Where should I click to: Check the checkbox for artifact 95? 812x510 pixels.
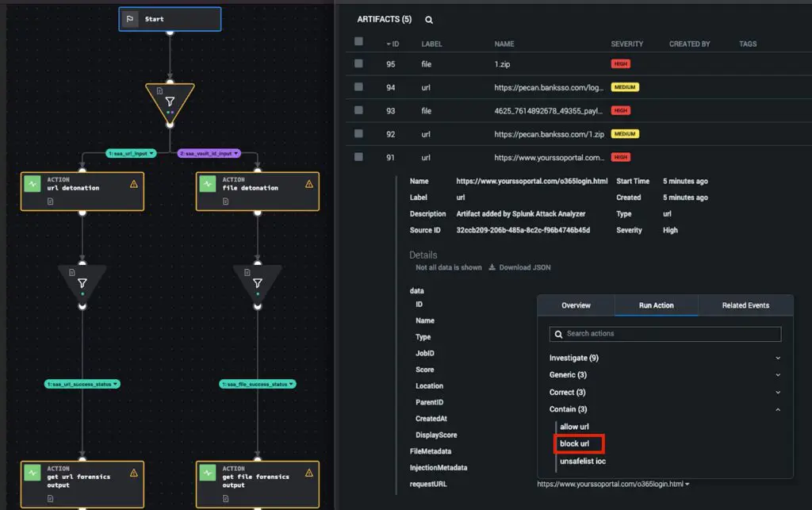[359, 63]
